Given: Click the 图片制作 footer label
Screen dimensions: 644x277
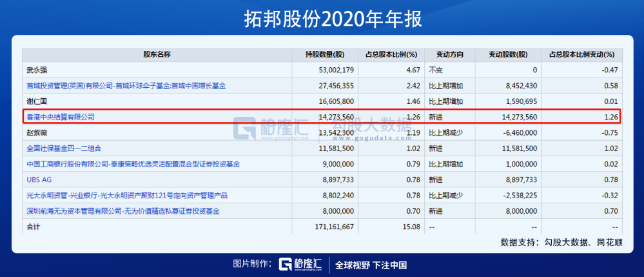Looking at the screenshot, I should pyautogui.click(x=251, y=264).
